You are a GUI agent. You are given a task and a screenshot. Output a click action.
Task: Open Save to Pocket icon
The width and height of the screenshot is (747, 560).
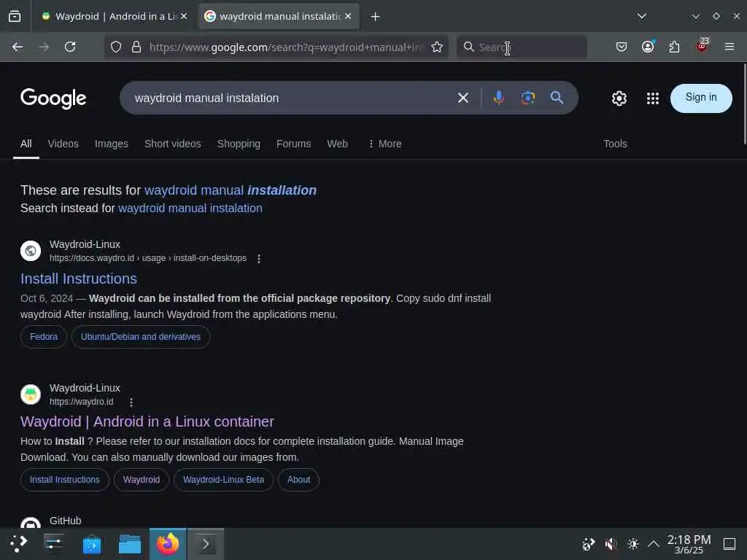click(x=622, y=47)
